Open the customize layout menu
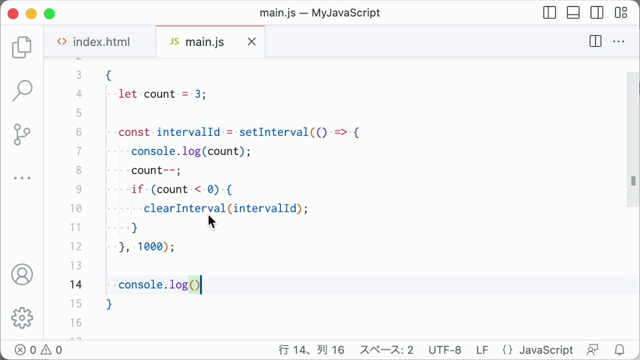The height and width of the screenshot is (360, 640). (x=621, y=13)
